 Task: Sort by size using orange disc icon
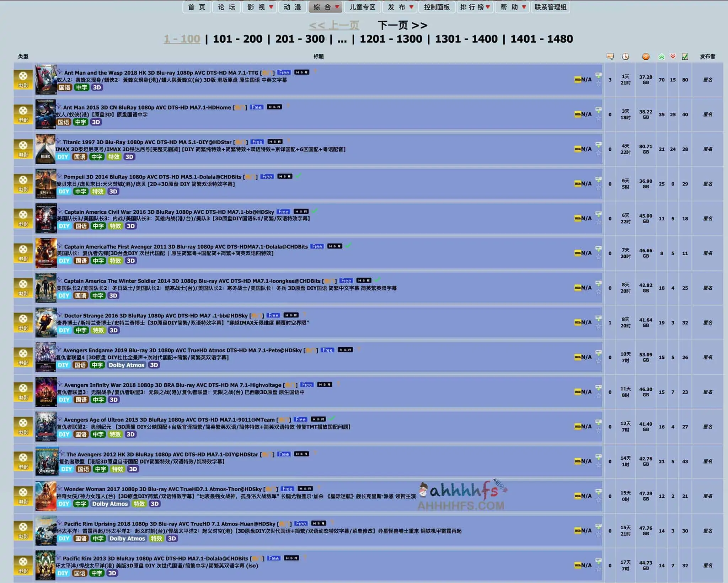[x=646, y=57]
